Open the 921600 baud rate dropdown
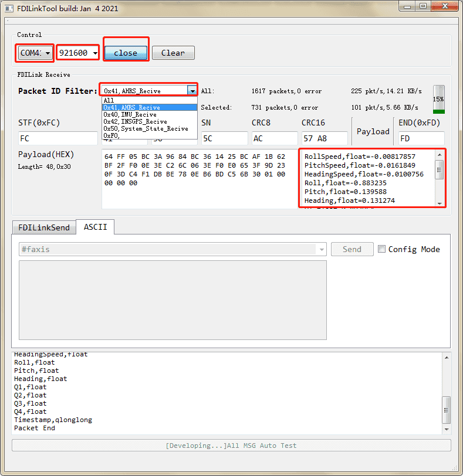The width and height of the screenshot is (463, 476). [x=78, y=53]
